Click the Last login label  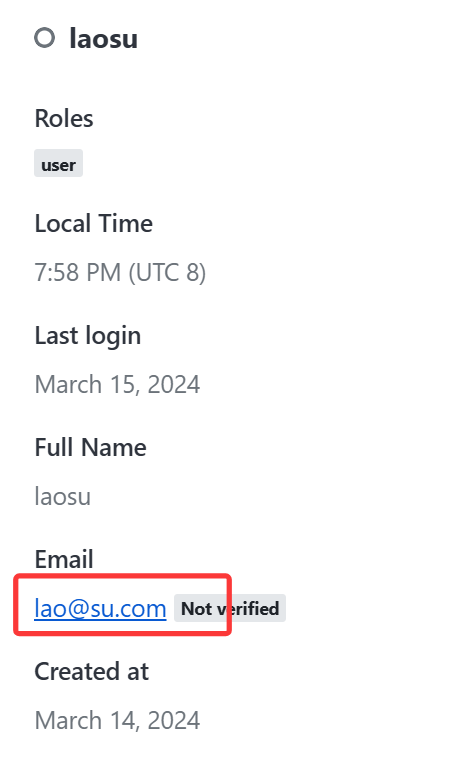pos(88,337)
